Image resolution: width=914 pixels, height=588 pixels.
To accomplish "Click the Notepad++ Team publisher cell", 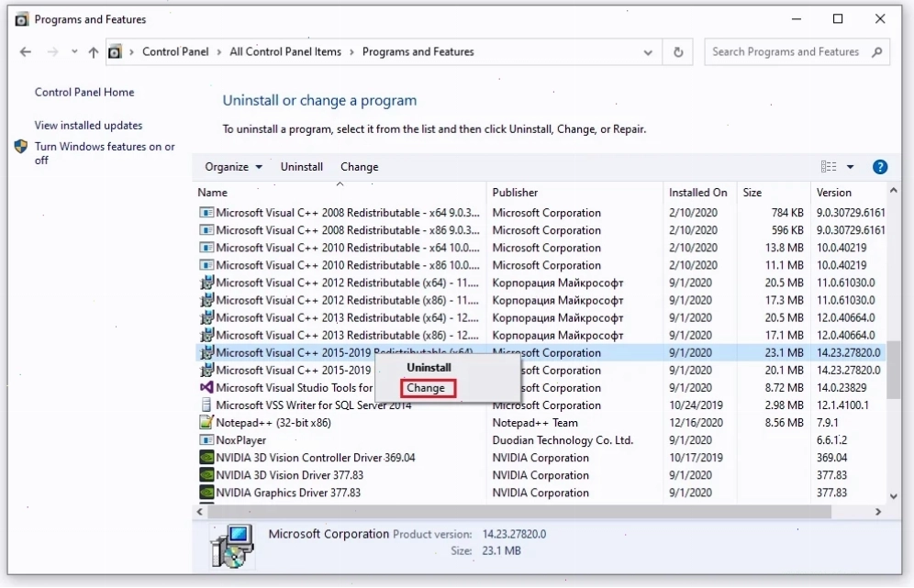I will pyautogui.click(x=534, y=423).
